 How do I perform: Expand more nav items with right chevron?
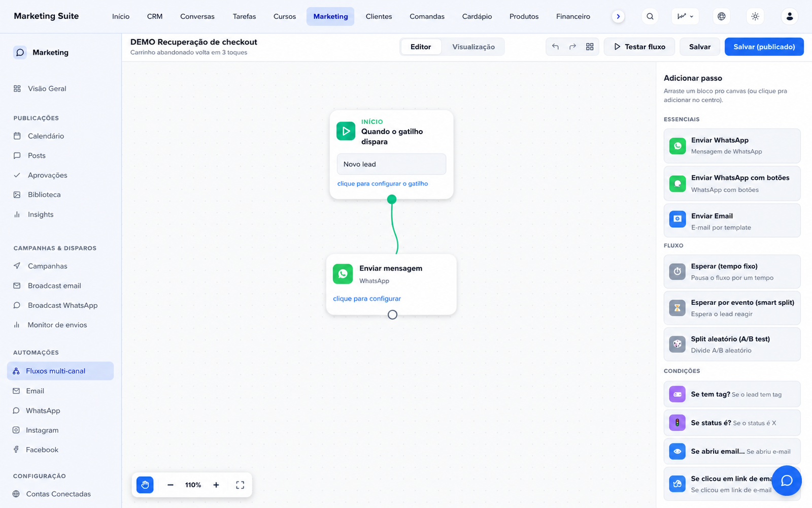point(618,16)
